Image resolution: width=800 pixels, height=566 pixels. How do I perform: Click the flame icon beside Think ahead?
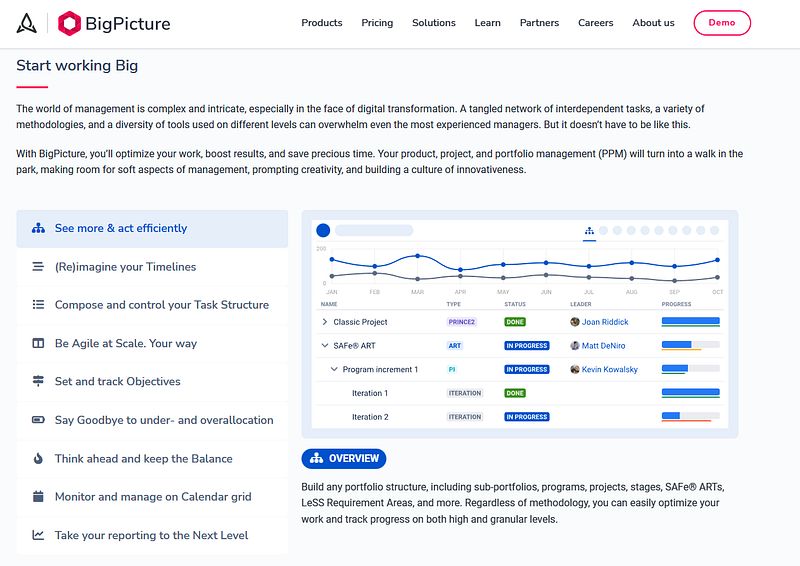(x=38, y=458)
